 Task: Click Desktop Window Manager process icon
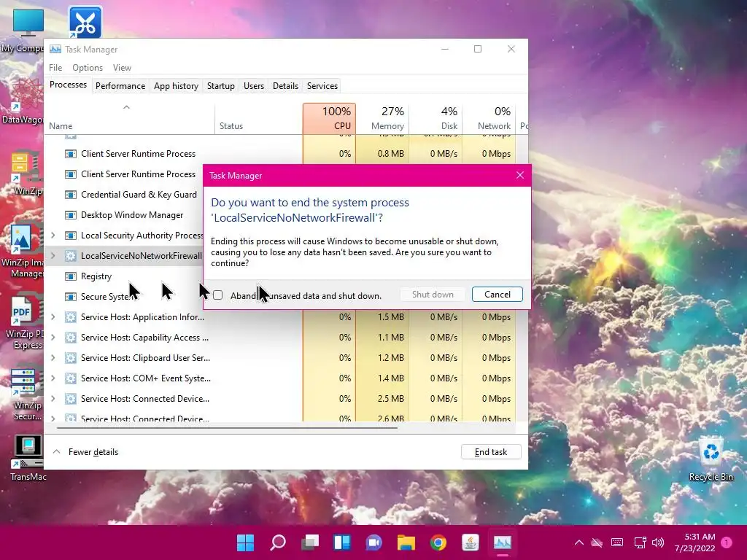(x=71, y=215)
